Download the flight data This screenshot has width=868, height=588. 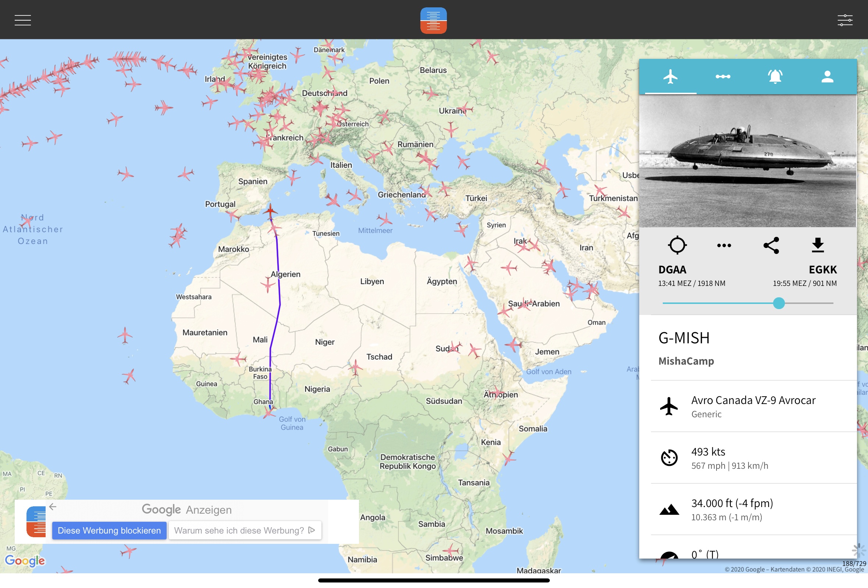[818, 245]
